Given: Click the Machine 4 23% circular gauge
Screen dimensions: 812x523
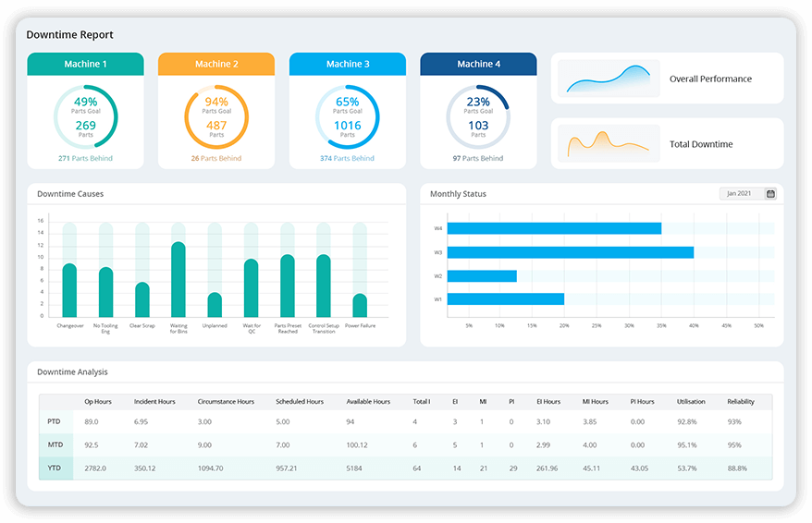Looking at the screenshot, I should coord(478,116).
